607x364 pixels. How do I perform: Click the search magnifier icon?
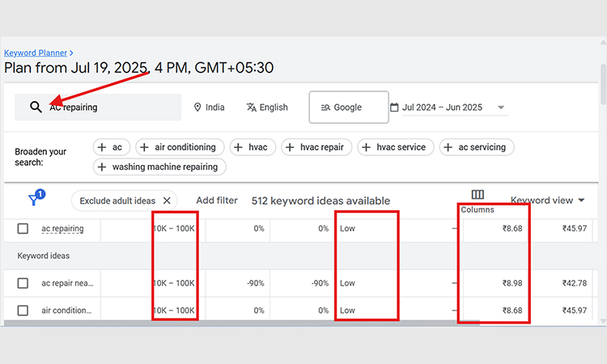(x=36, y=107)
